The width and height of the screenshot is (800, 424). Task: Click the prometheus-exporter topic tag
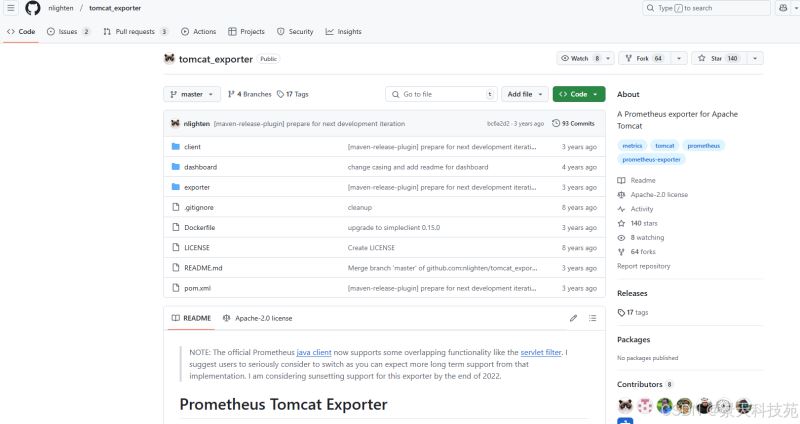[x=651, y=159]
